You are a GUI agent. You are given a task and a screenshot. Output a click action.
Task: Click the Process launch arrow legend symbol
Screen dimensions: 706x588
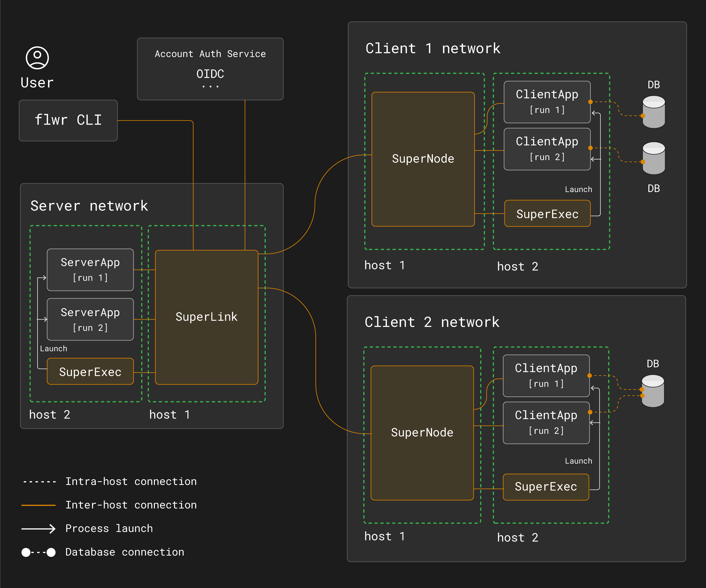click(x=38, y=528)
